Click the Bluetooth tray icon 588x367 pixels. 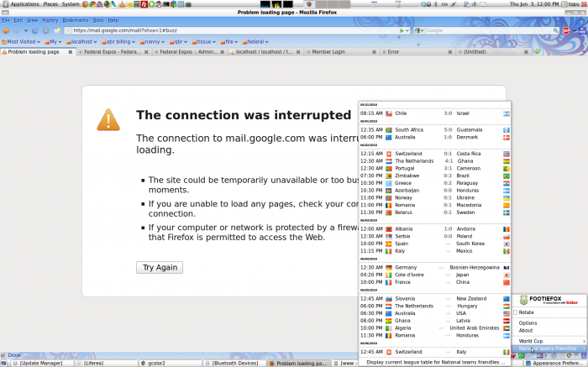[x=436, y=4]
